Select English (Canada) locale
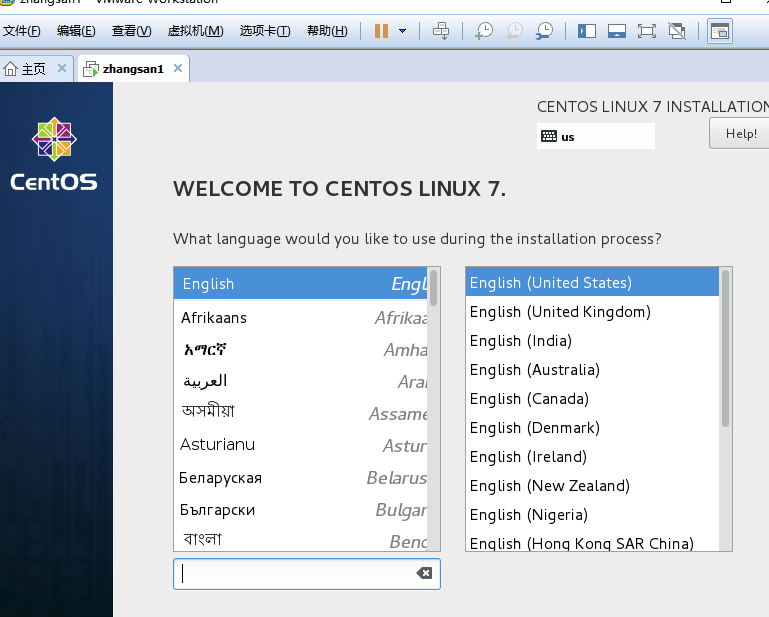This screenshot has height=617, width=769. [x=592, y=398]
